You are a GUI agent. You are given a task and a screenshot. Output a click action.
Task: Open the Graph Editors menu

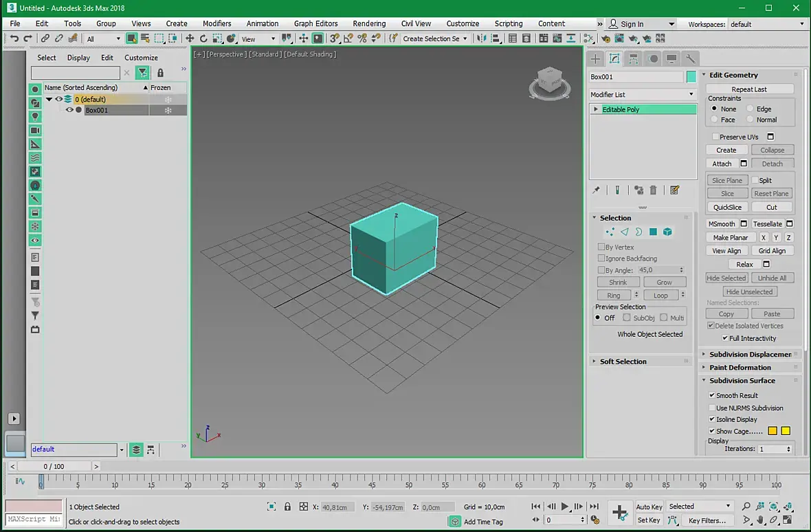315,23
